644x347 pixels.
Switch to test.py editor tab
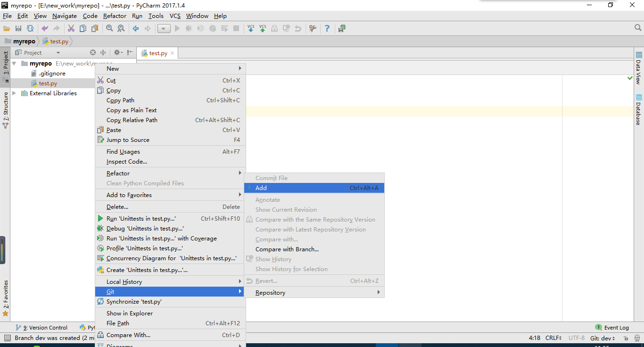(158, 53)
